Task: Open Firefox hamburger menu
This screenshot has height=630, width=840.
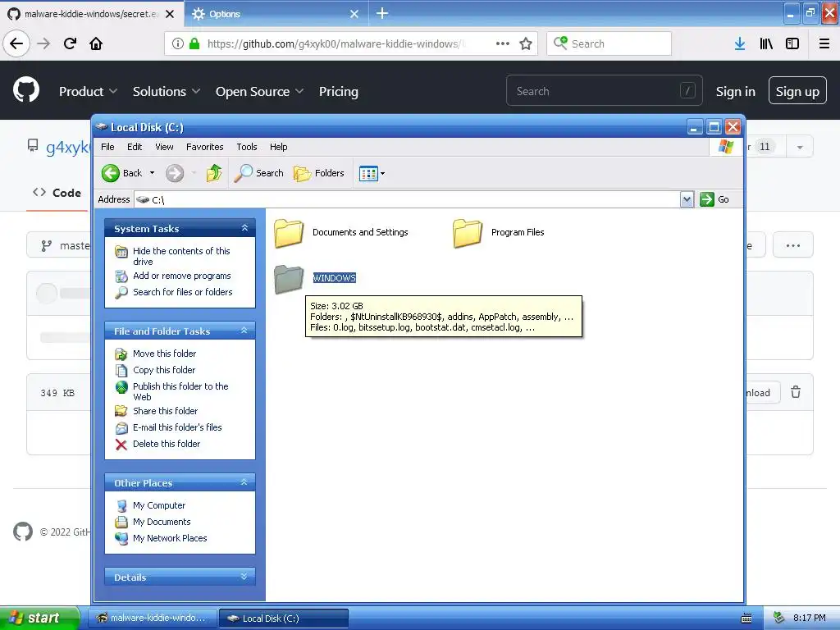Action: point(824,43)
